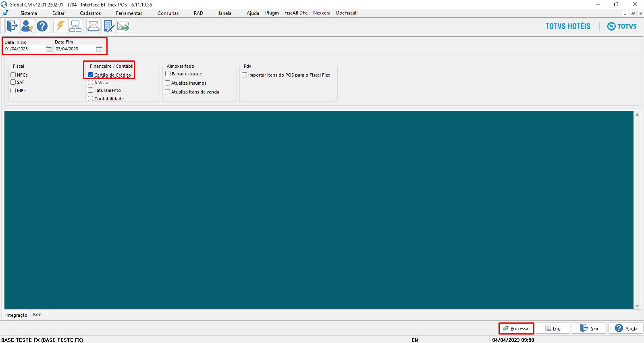
Task: Enable the NFCe checkbox
Action: 13,75
